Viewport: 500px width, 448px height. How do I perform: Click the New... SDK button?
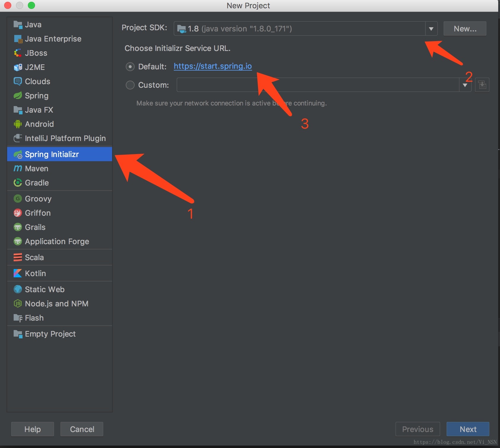(x=465, y=29)
